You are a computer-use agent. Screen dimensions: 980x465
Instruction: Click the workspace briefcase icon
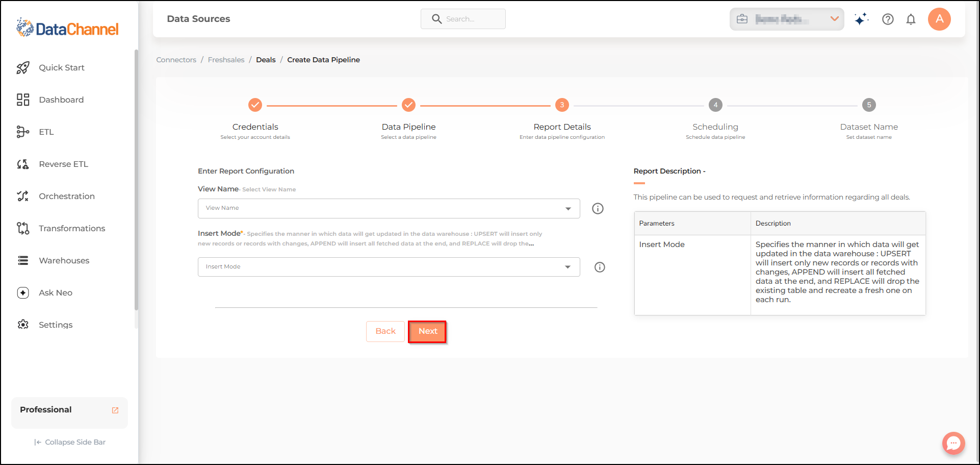click(742, 19)
